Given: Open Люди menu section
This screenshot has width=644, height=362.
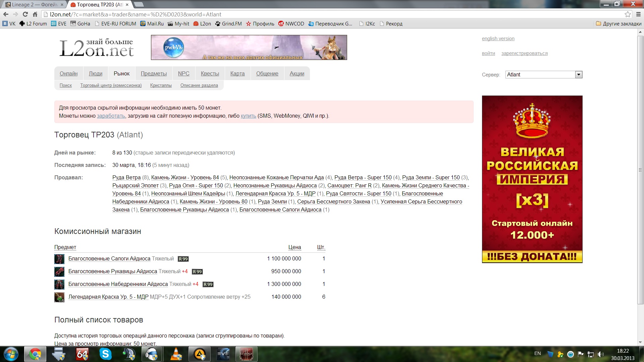Looking at the screenshot, I should [96, 73].
